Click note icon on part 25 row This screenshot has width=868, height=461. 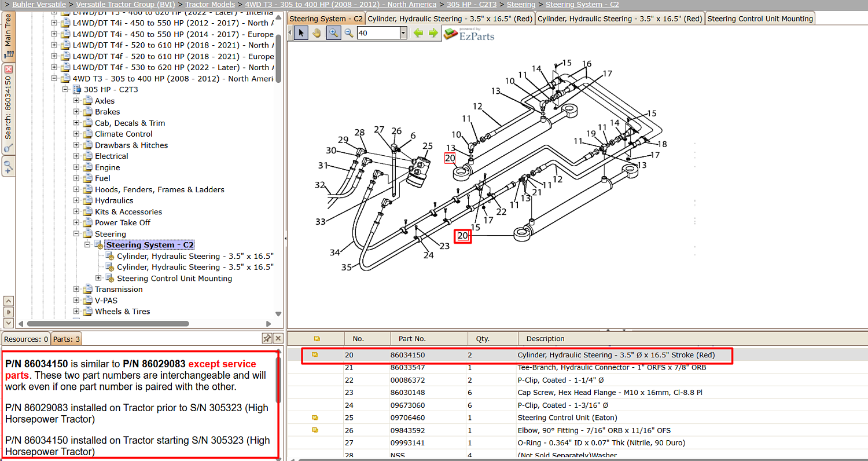(315, 418)
